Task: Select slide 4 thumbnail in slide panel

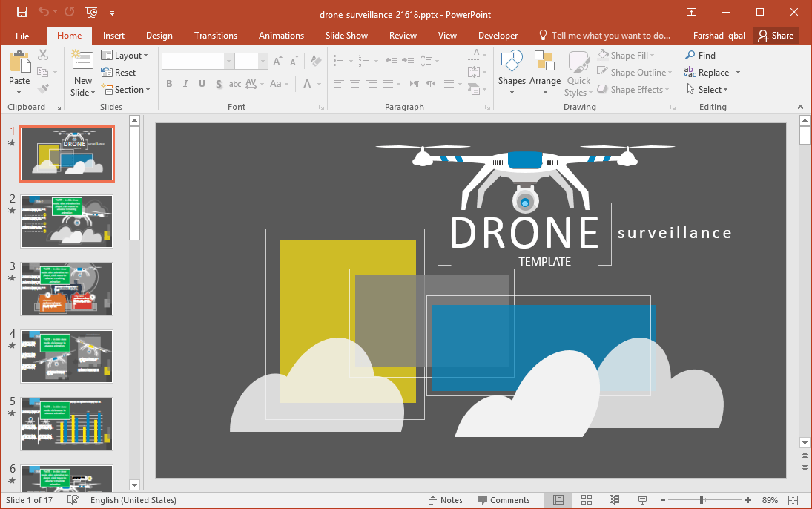Action: [x=66, y=357]
